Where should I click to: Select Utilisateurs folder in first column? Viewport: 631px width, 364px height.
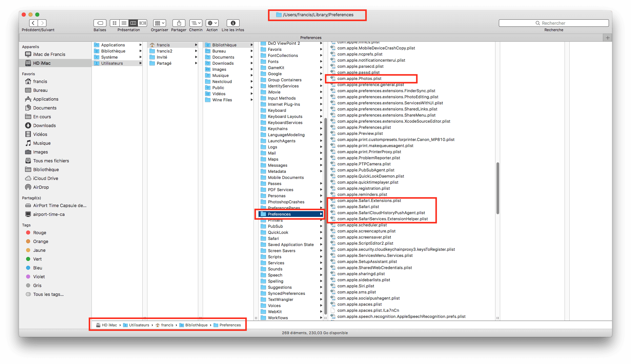(x=118, y=63)
